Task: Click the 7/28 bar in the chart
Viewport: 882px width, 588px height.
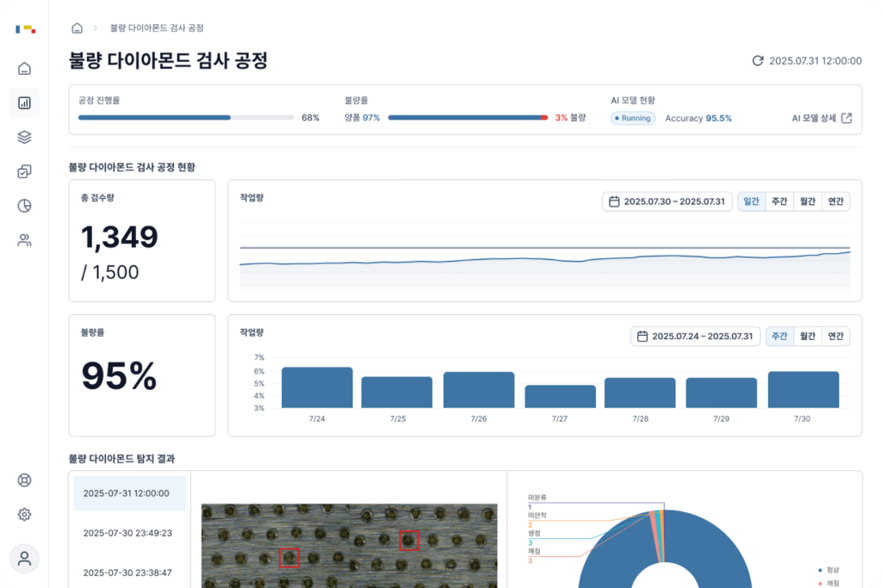Action: tap(640, 393)
